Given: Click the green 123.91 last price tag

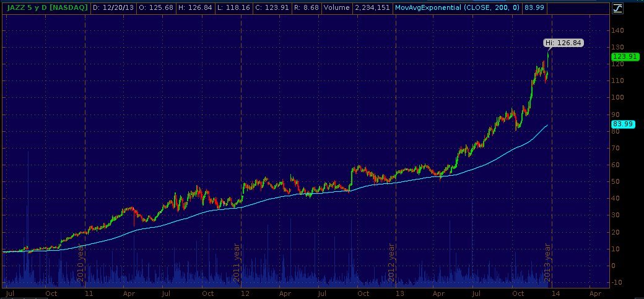Looking at the screenshot, I should point(624,56).
